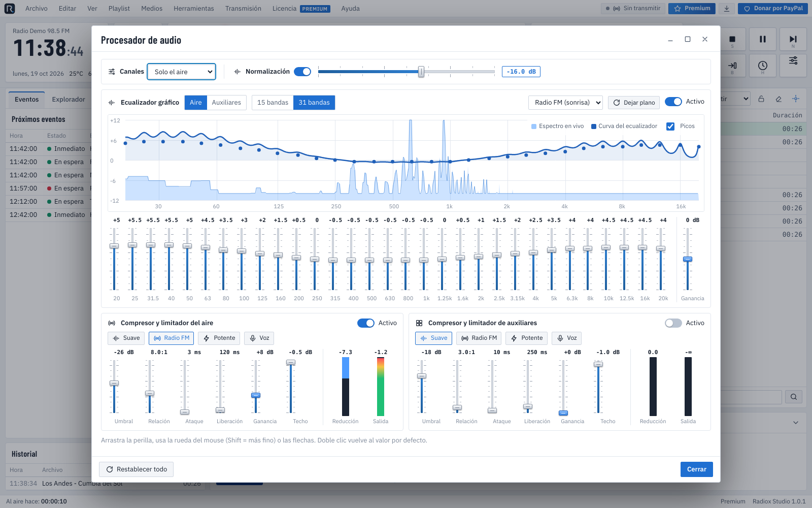This screenshot has height=508, width=812.
Task: Switch to the Auxiliares equalizer tab
Action: tap(226, 103)
